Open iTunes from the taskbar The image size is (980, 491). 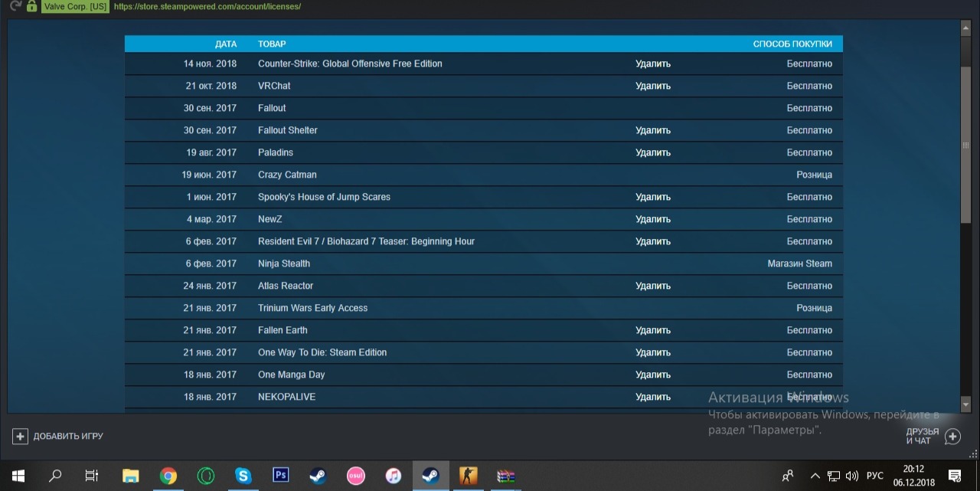tap(393, 476)
